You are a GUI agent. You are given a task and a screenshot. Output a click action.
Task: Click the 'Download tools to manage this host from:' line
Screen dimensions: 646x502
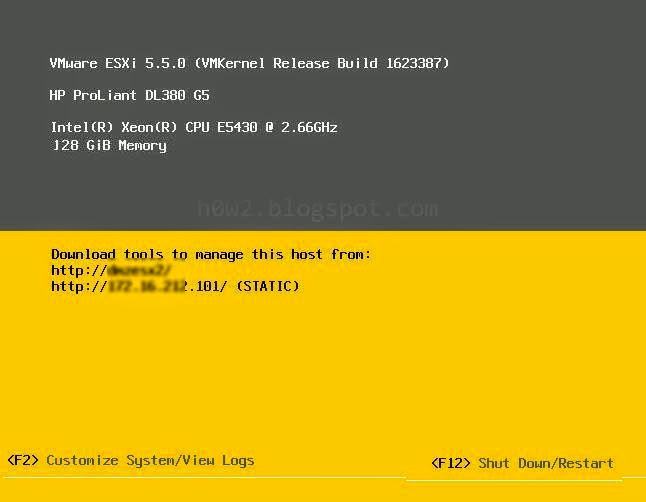(211, 254)
